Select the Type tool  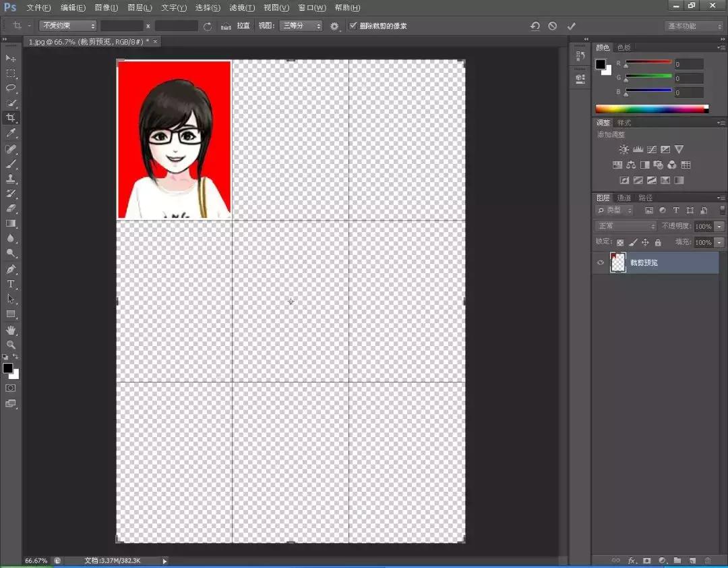[x=9, y=284]
